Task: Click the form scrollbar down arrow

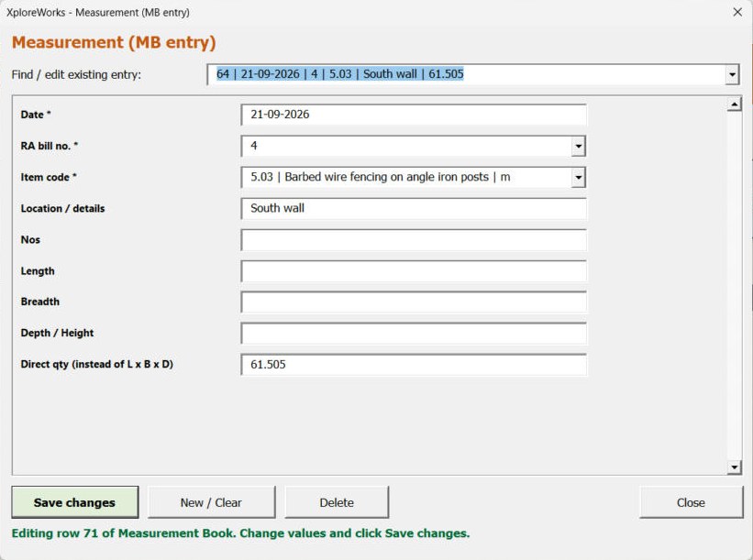Action: click(735, 467)
